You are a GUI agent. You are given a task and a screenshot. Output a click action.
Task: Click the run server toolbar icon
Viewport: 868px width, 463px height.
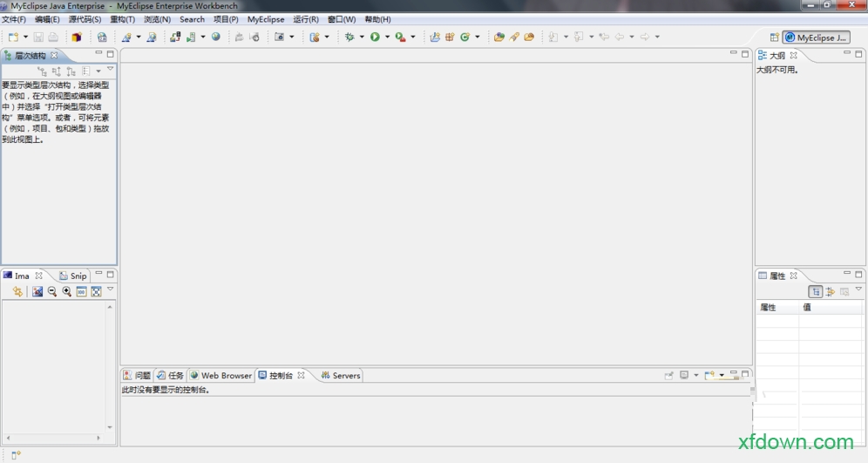(191, 37)
